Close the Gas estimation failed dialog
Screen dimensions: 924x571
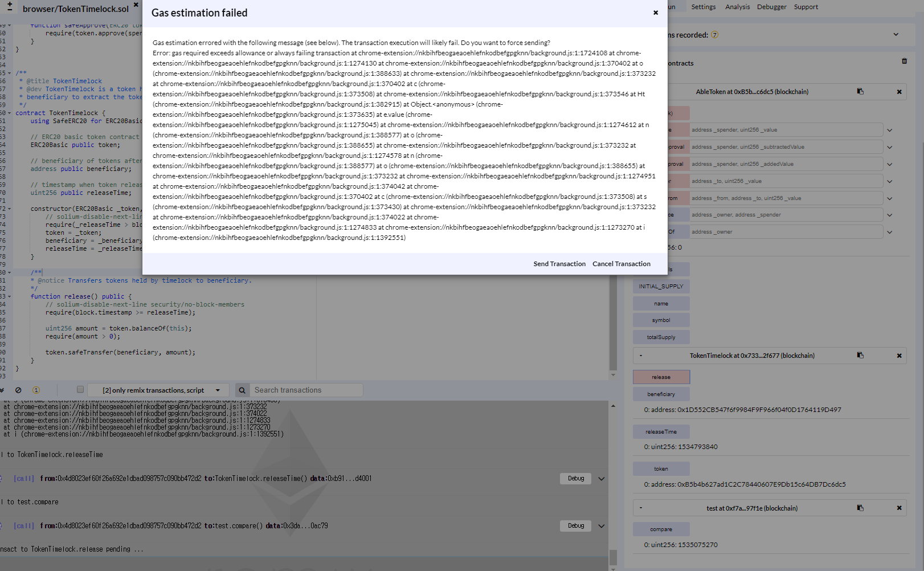(655, 12)
